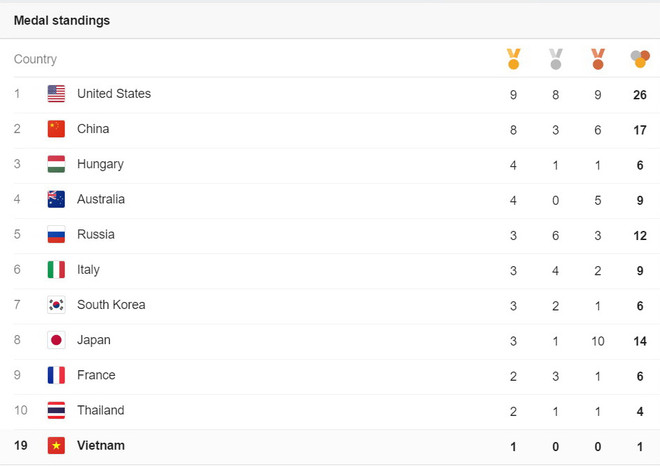Click the Australia flag icon
This screenshot has height=466, width=660.
tap(56, 199)
